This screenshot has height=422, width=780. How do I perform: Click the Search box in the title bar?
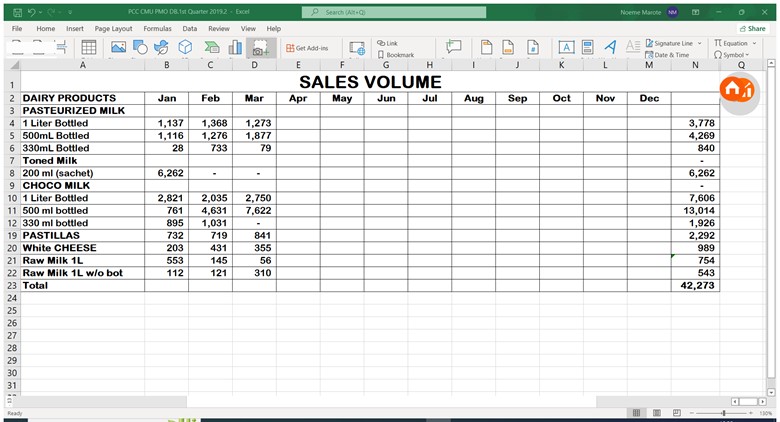(x=394, y=12)
